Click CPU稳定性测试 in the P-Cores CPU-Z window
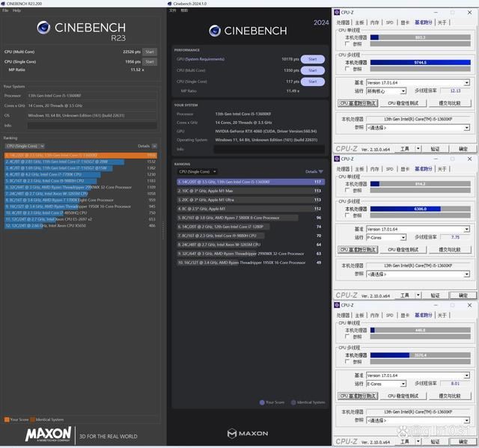 pyautogui.click(x=403, y=250)
